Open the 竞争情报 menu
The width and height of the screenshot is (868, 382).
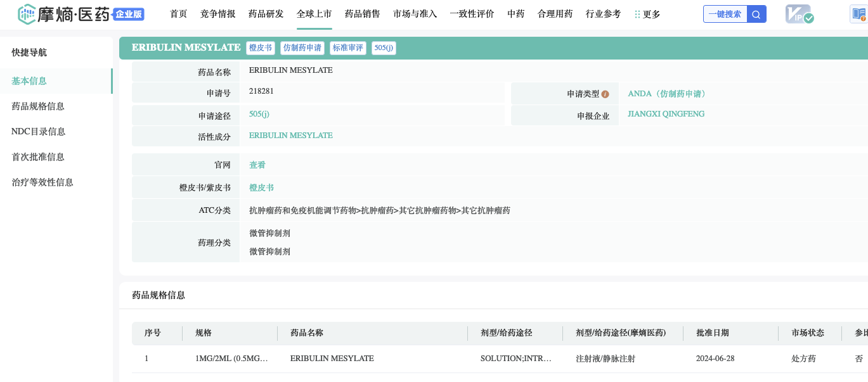click(x=218, y=14)
